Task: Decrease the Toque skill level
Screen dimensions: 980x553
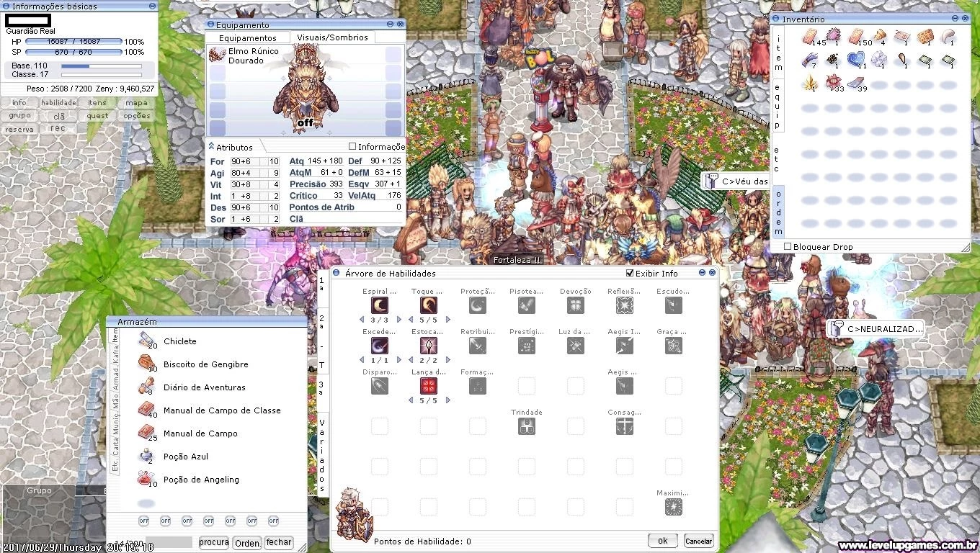Action: tap(411, 320)
